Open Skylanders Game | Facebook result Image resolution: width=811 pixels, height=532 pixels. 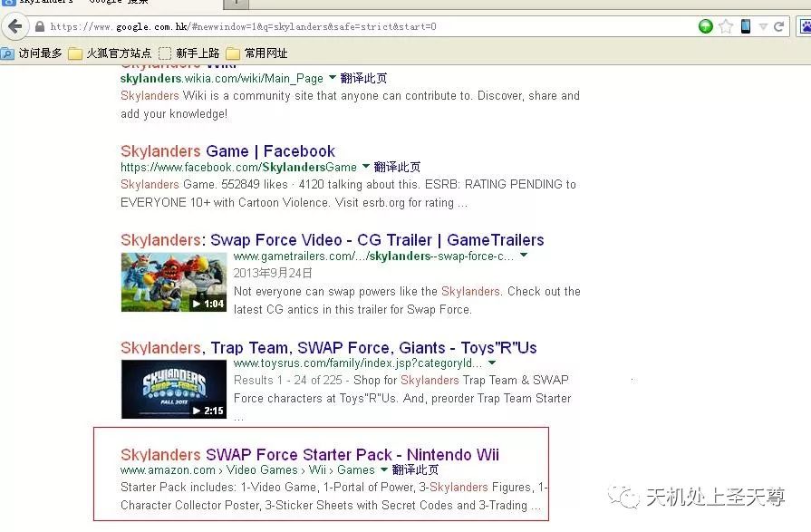coord(227,151)
